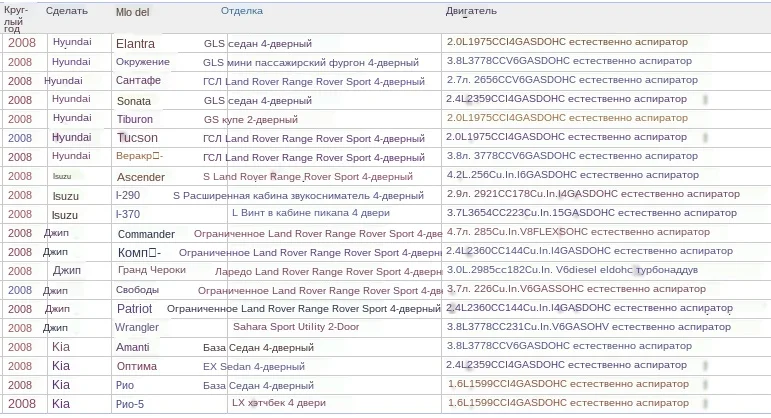Viewport: 771px width, 418px height.
Task: Click the Сделать column header
Action: 67,11
